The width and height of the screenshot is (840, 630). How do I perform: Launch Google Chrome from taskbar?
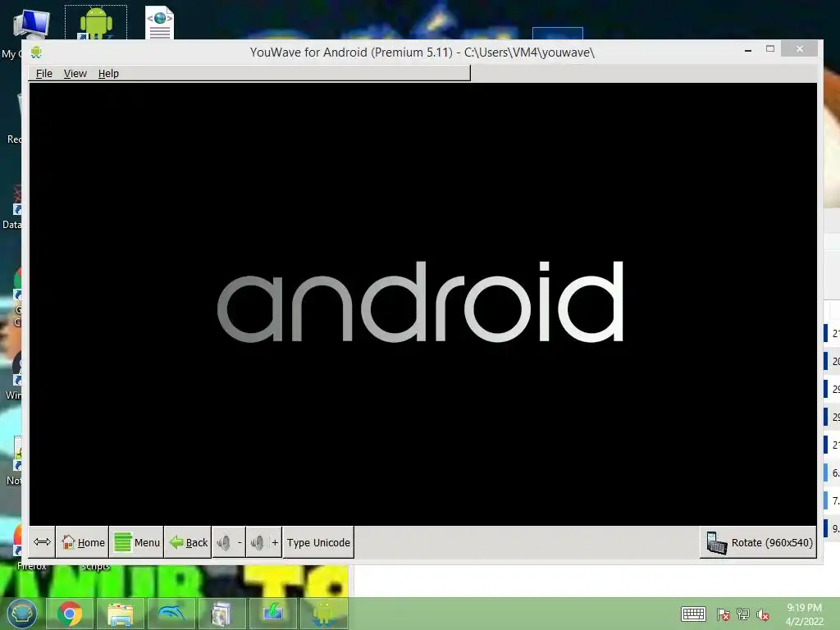point(70,614)
